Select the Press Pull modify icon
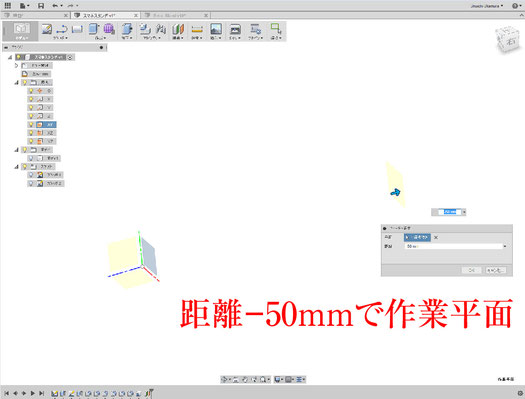525x399 pixels. coord(127,29)
